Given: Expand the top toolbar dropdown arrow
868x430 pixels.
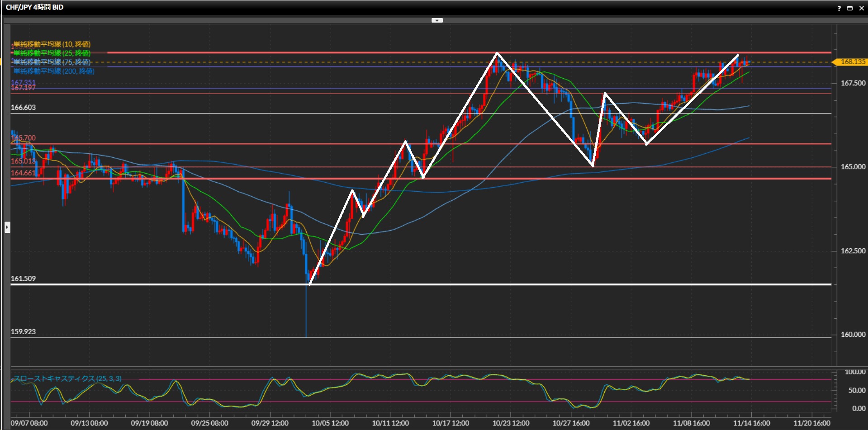Looking at the screenshot, I should tap(437, 20).
